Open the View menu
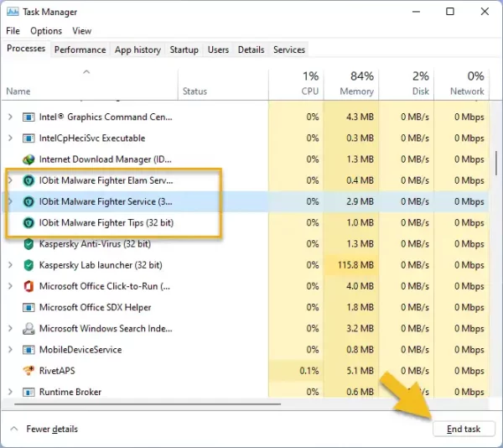 (82, 31)
